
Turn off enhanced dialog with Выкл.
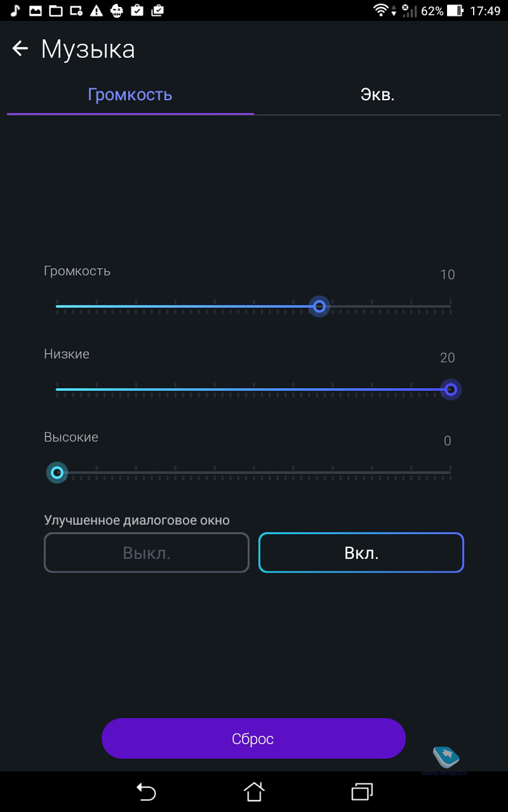(x=147, y=553)
